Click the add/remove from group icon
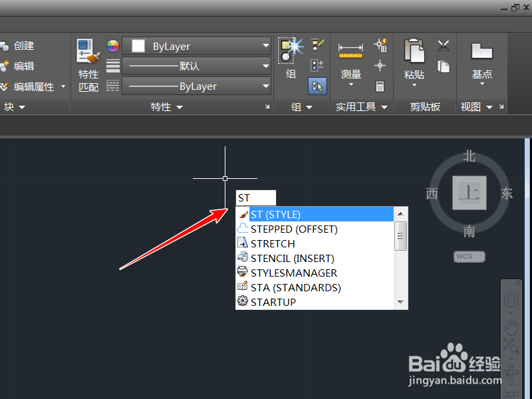Screen dimensions: 532x399 point(317,66)
